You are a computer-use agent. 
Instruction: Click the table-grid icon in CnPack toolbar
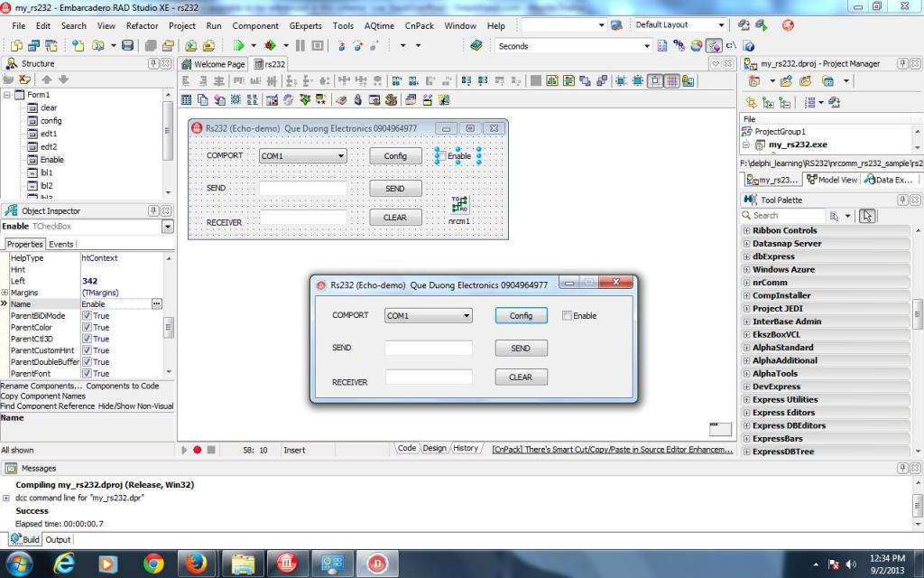[186, 99]
